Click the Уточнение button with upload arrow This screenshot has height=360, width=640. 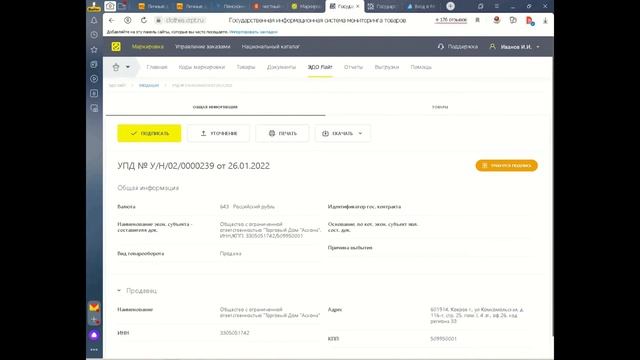218,133
